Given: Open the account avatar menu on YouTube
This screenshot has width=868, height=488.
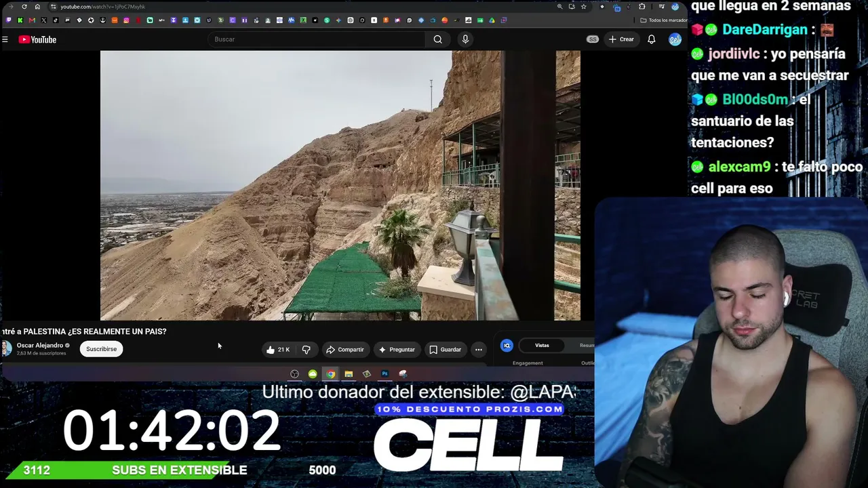Looking at the screenshot, I should point(675,39).
